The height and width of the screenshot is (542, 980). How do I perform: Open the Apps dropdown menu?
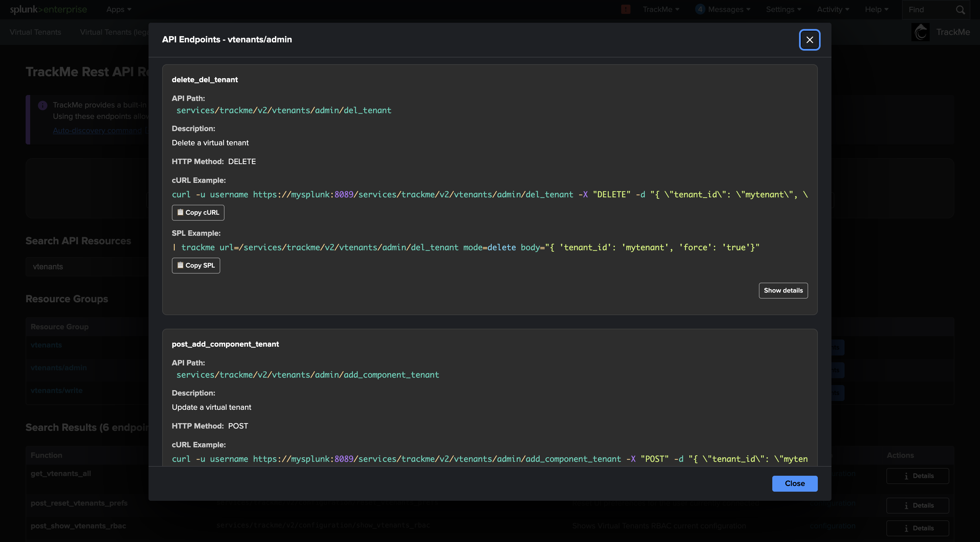(x=119, y=9)
